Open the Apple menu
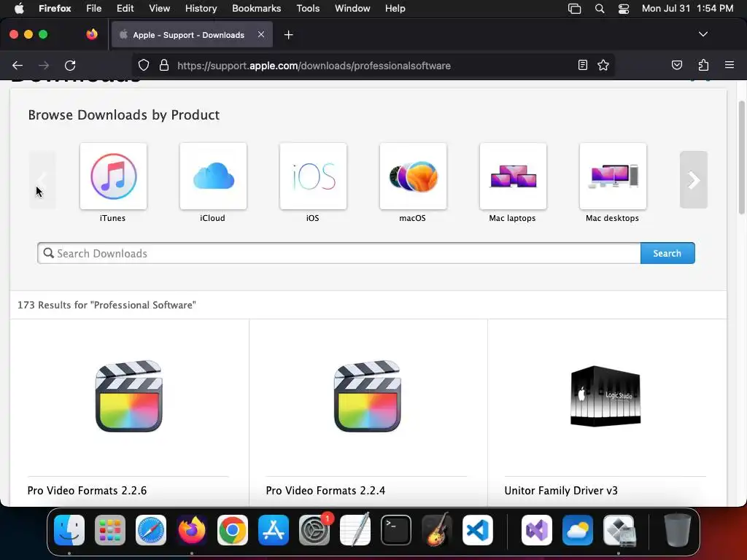Screen dimensions: 747x560 [x=19, y=9]
